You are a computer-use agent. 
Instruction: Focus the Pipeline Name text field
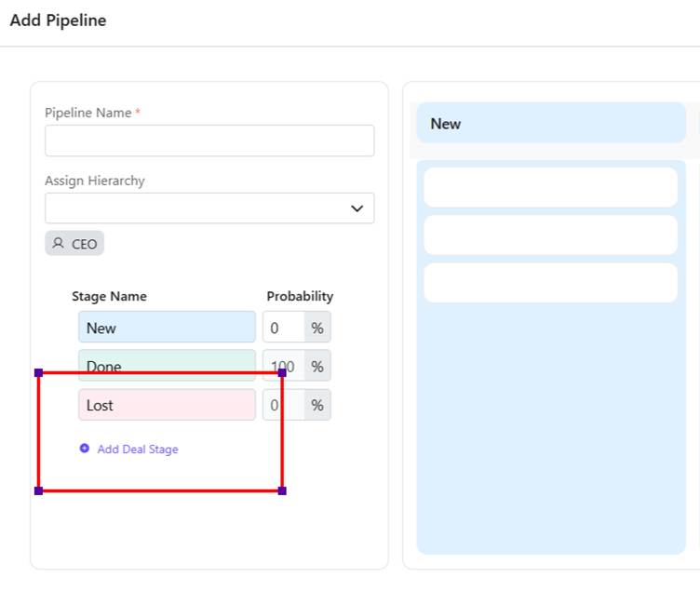[209, 141]
